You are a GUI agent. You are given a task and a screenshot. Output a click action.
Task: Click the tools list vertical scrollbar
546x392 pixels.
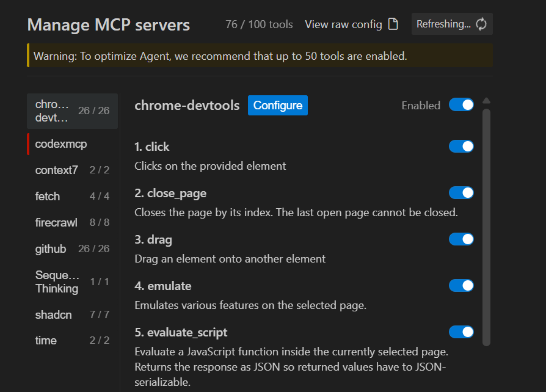487,227
